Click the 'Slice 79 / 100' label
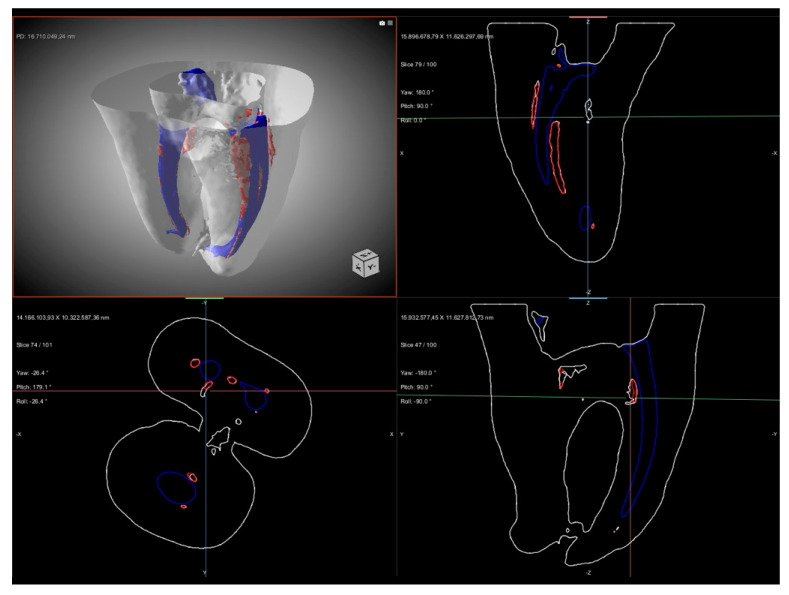This screenshot has width=789, height=595. [419, 64]
